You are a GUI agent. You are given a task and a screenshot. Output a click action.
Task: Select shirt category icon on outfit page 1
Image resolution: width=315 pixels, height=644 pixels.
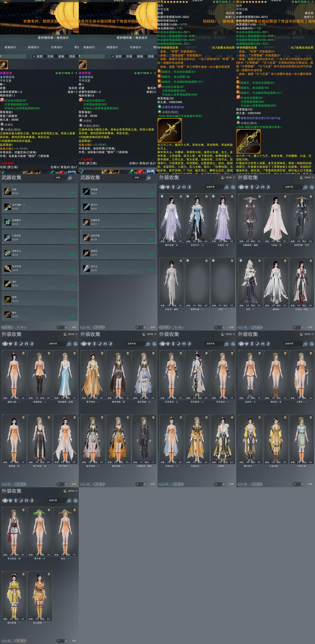tap(168, 187)
